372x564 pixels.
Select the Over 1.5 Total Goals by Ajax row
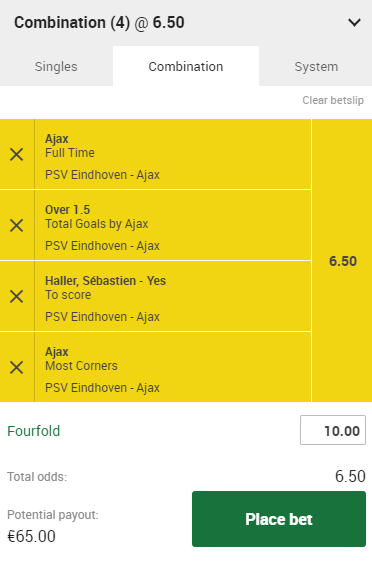[x=173, y=226]
